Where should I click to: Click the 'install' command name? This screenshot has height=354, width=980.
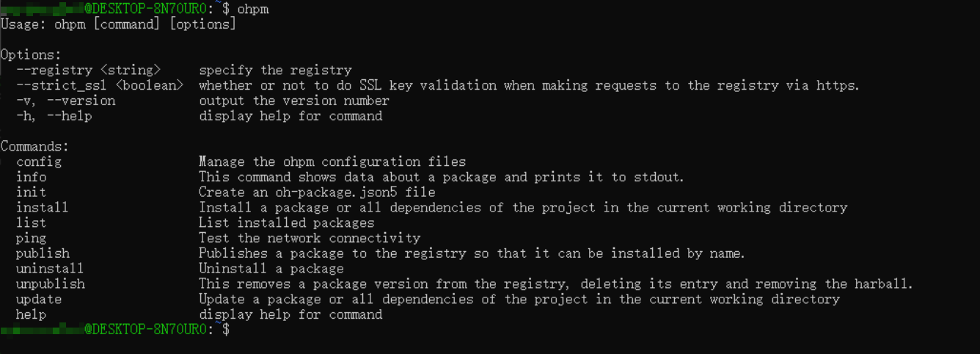(43, 208)
